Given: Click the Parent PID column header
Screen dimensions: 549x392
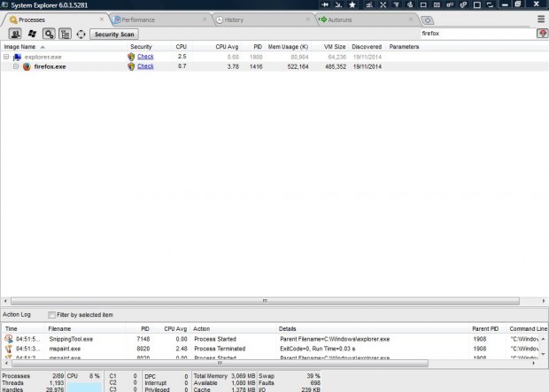Looking at the screenshot, I should coord(485,328).
